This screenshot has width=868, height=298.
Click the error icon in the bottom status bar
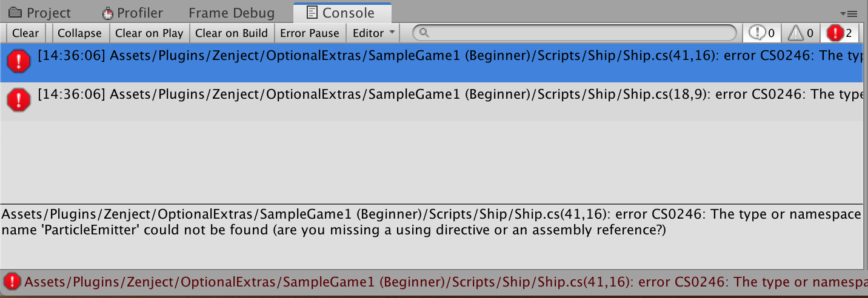[12, 281]
